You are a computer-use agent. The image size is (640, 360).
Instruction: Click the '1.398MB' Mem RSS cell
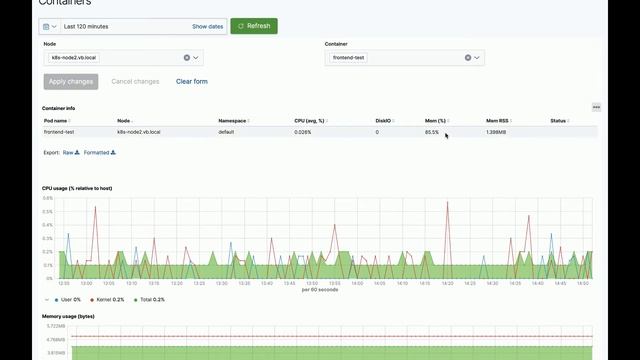coord(496,132)
